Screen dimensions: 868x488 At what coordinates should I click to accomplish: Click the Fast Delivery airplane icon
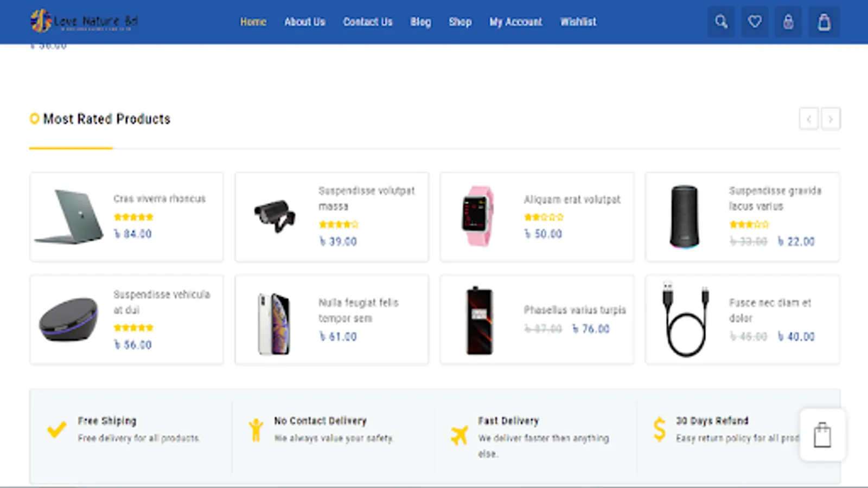(459, 435)
